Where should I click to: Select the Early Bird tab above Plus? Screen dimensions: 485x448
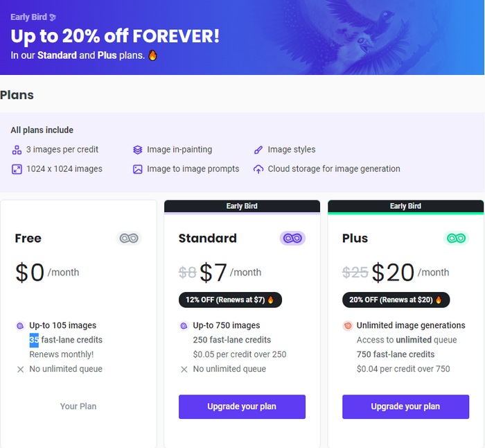pos(405,206)
